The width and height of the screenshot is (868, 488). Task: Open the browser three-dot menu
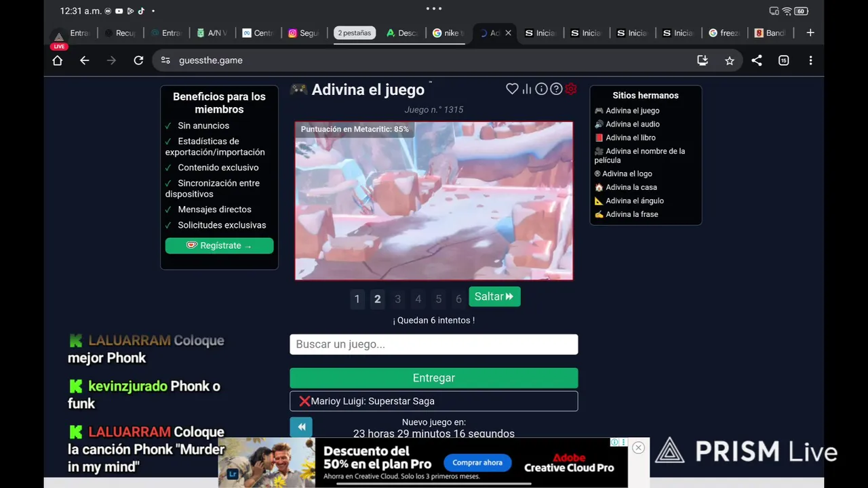(x=810, y=60)
